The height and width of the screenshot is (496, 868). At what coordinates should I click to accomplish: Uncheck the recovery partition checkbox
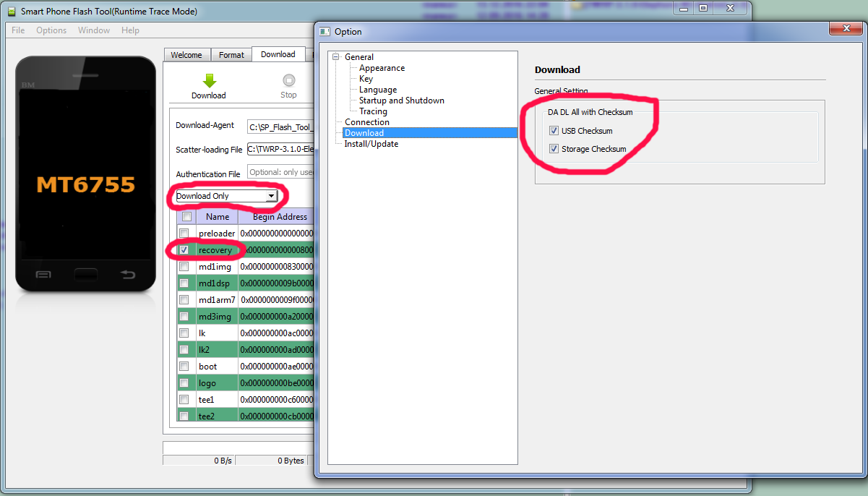(x=184, y=250)
